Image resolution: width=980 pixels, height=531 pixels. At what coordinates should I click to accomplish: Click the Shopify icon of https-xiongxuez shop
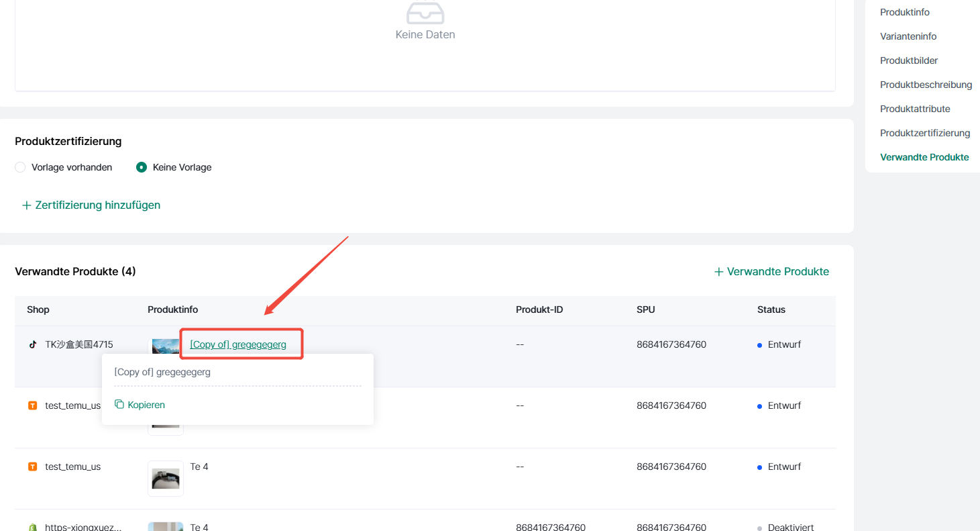point(32,527)
